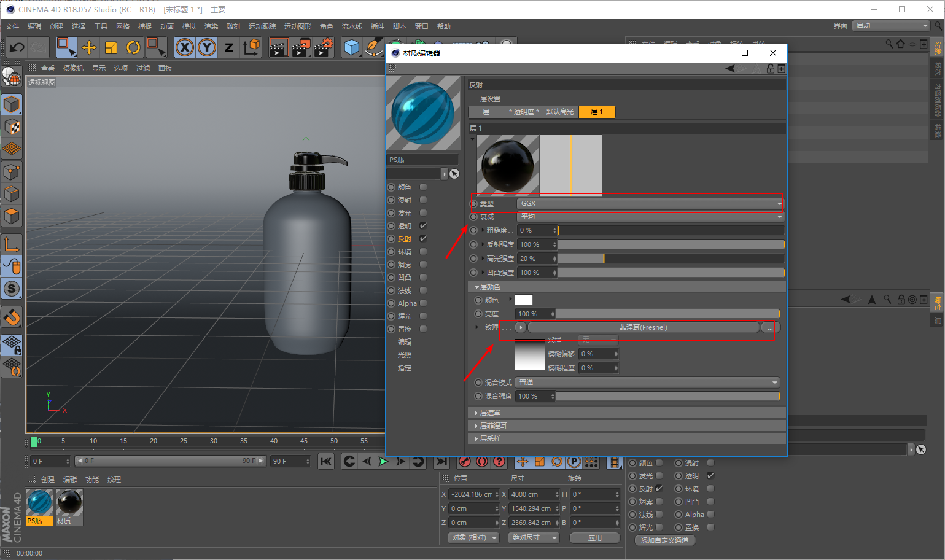Click the 添加自定义通道 button
The image size is (945, 560).
(x=665, y=540)
